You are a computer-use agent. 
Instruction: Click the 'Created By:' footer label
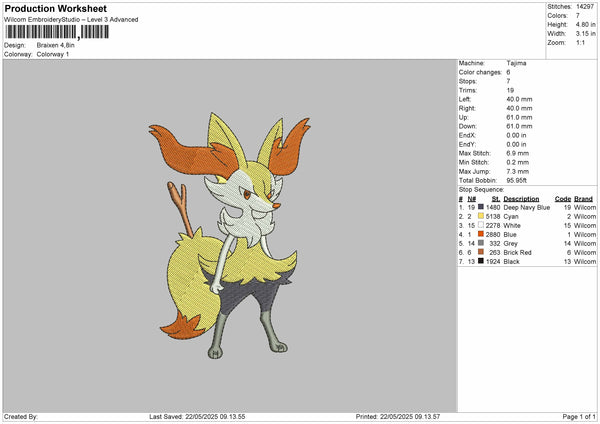point(21,416)
